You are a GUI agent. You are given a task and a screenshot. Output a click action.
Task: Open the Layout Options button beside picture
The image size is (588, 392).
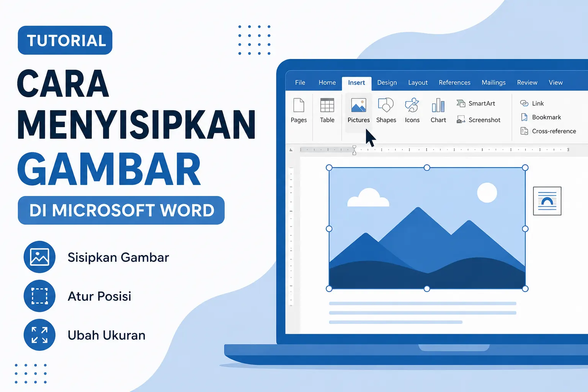click(547, 201)
